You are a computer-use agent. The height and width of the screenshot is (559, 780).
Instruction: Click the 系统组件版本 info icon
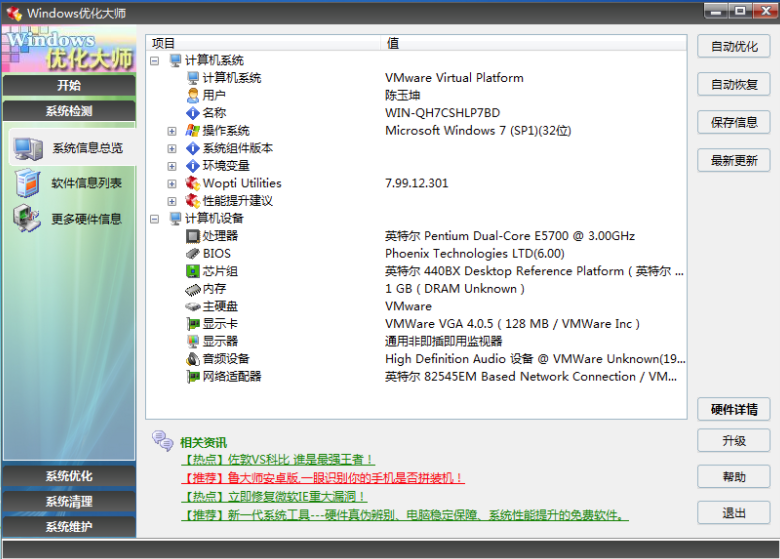tap(193, 148)
